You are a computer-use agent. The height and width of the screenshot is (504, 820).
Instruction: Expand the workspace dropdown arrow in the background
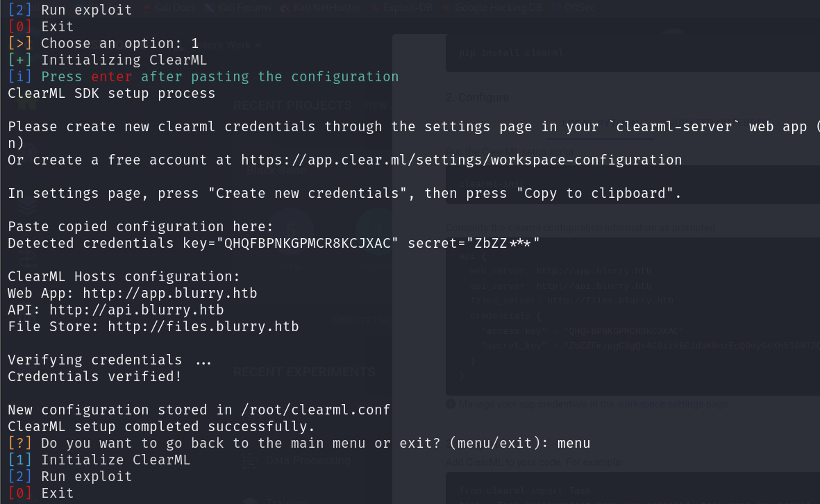[258, 46]
